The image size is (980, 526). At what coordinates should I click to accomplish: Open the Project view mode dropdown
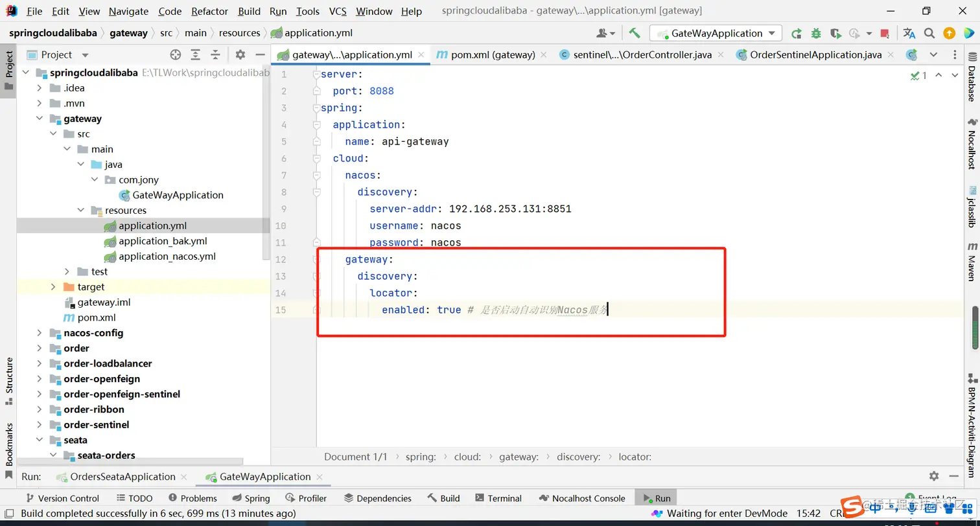(x=85, y=55)
